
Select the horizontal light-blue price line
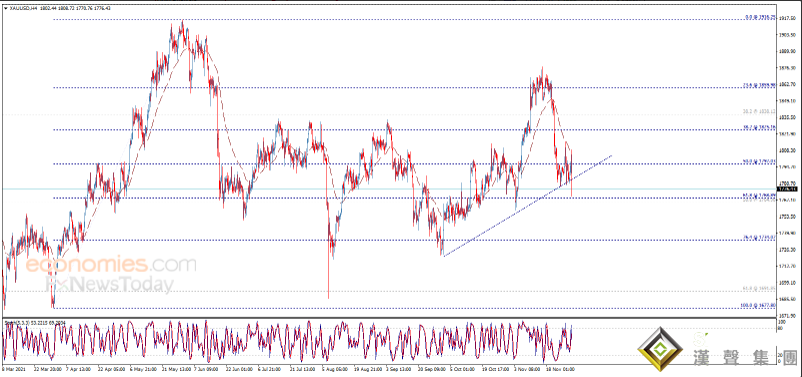389,189
